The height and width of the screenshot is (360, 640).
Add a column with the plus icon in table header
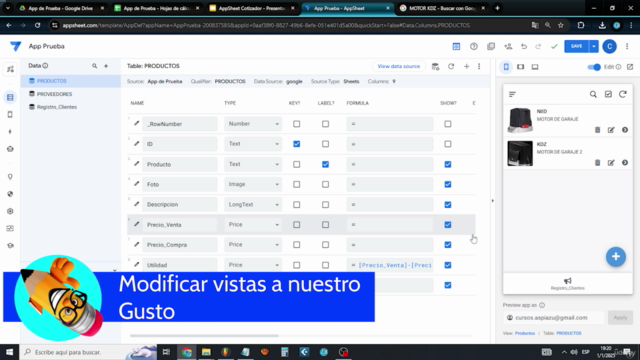click(467, 66)
